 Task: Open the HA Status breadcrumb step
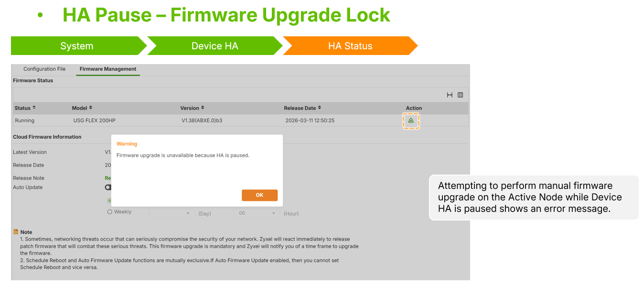coord(350,46)
